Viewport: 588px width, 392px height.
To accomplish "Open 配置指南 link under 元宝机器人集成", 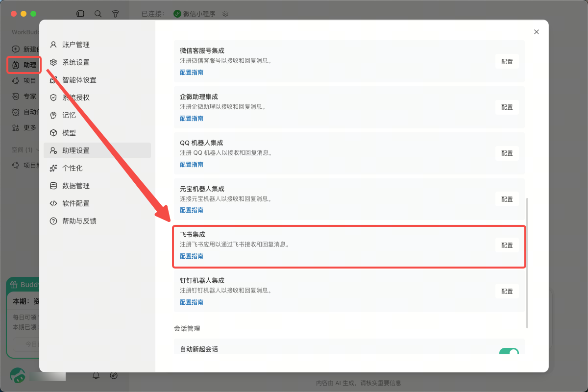I will coord(192,210).
